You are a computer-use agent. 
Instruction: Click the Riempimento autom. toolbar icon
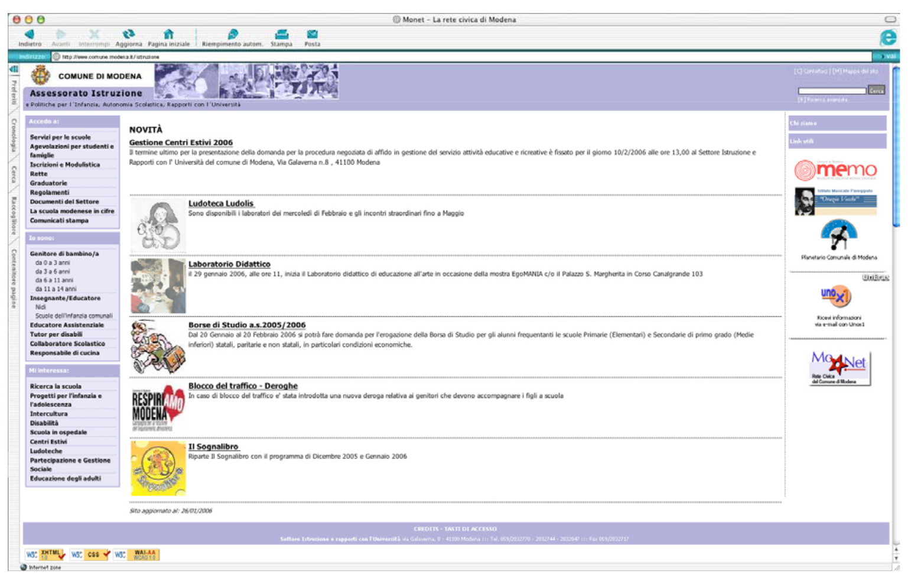pyautogui.click(x=232, y=34)
